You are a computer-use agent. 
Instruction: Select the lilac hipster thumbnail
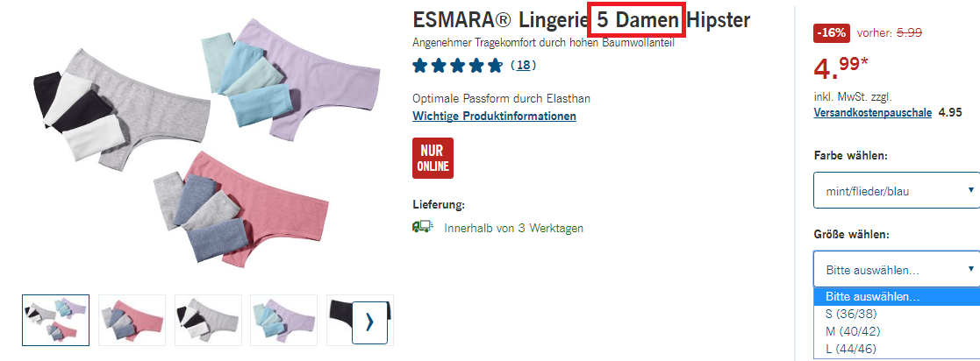pyautogui.click(x=284, y=320)
